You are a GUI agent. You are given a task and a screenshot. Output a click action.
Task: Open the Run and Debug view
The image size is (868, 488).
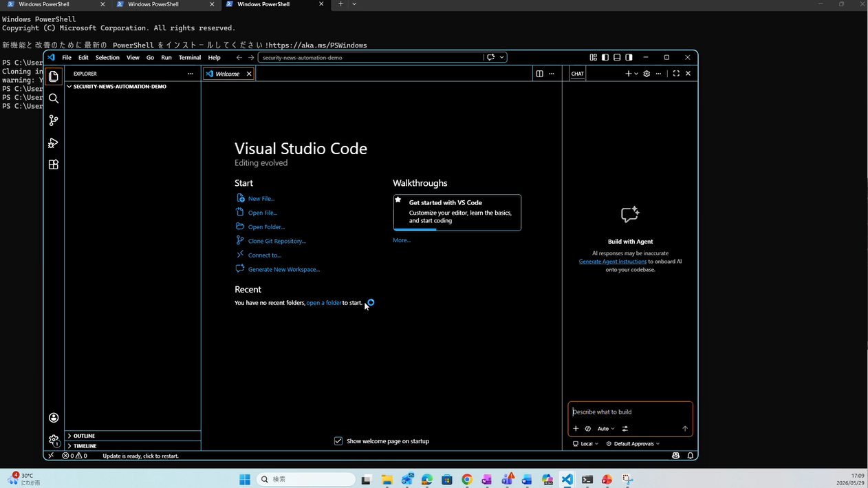54,142
